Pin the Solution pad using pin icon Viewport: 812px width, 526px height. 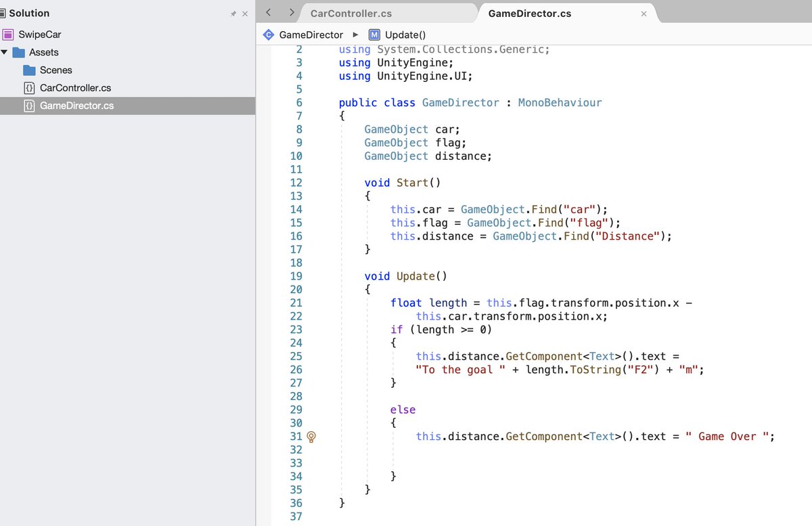[233, 14]
